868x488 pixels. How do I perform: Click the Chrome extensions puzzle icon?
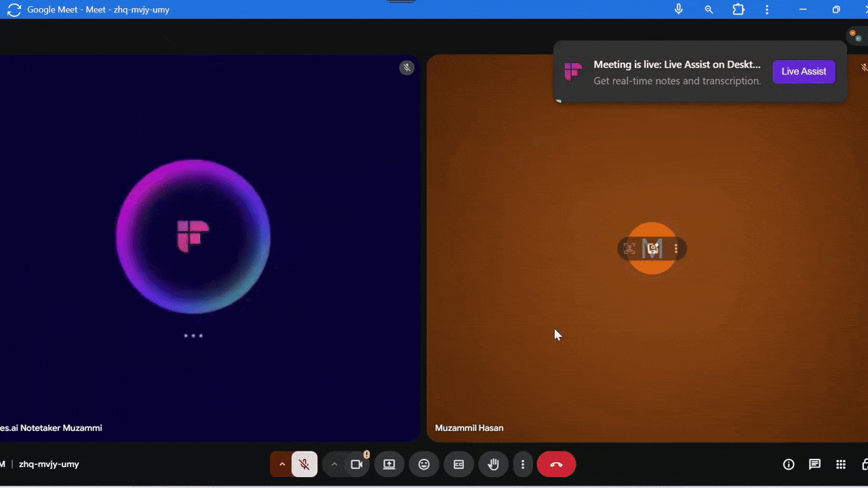[x=738, y=9]
